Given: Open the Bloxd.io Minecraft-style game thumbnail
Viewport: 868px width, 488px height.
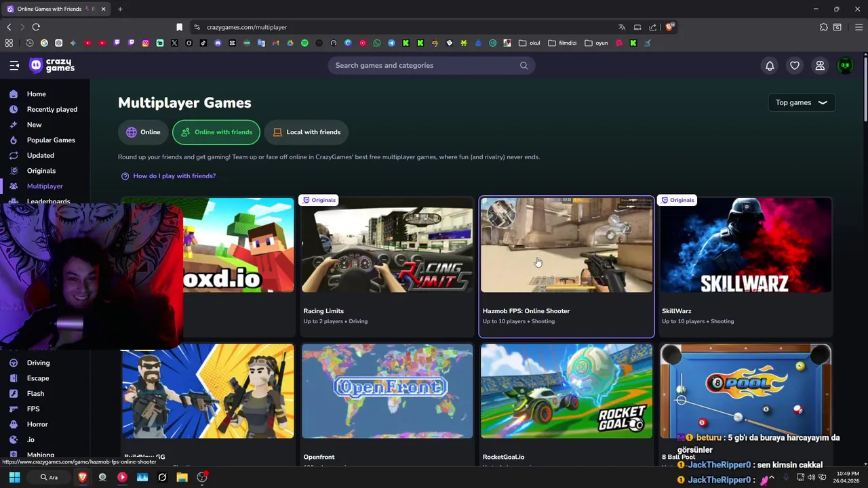Looking at the screenshot, I should click(x=239, y=245).
